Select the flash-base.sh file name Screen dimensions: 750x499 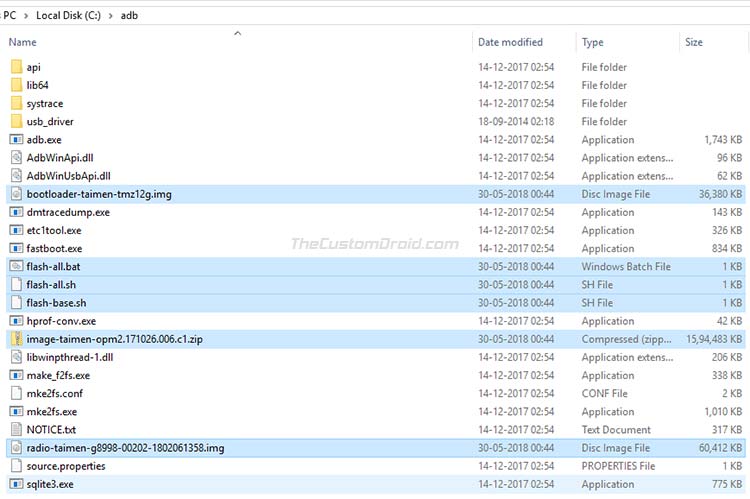point(56,303)
